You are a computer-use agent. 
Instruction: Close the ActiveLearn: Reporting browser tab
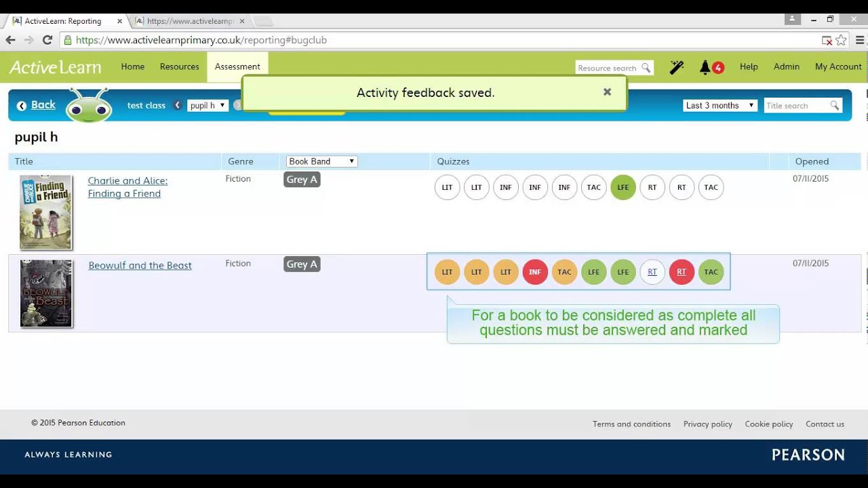tap(119, 21)
